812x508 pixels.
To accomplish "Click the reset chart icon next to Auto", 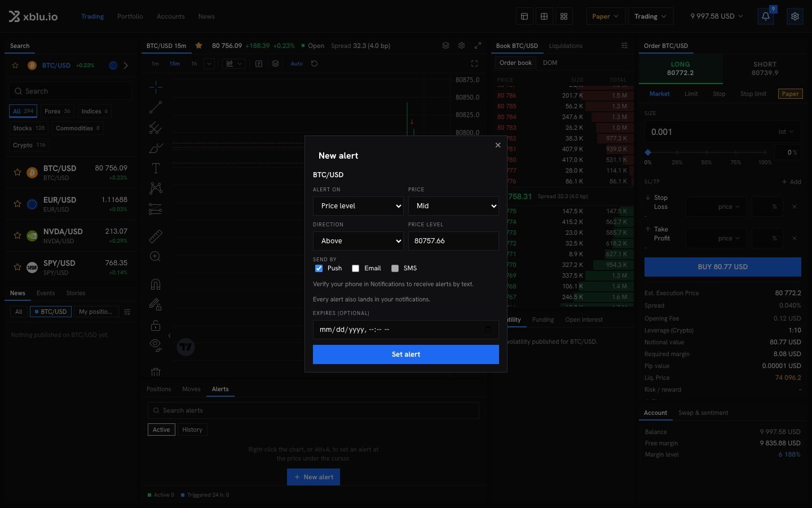I will [x=315, y=64].
